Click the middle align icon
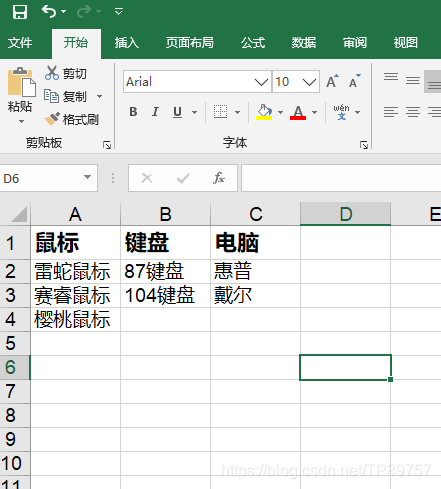Image resolution: width=441 pixels, height=489 pixels. click(x=413, y=80)
